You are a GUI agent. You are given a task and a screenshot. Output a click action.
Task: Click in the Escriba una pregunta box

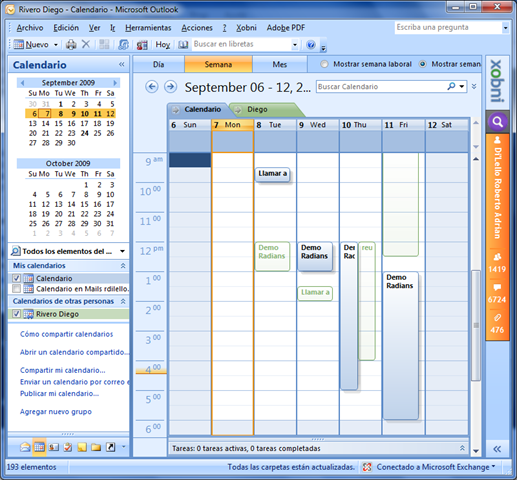pos(448,27)
